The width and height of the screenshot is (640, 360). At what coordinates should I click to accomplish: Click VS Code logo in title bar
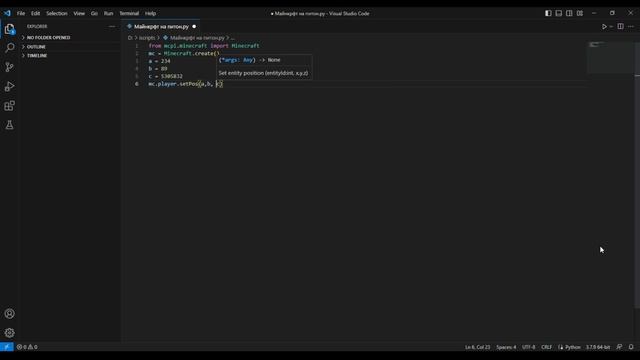point(7,13)
